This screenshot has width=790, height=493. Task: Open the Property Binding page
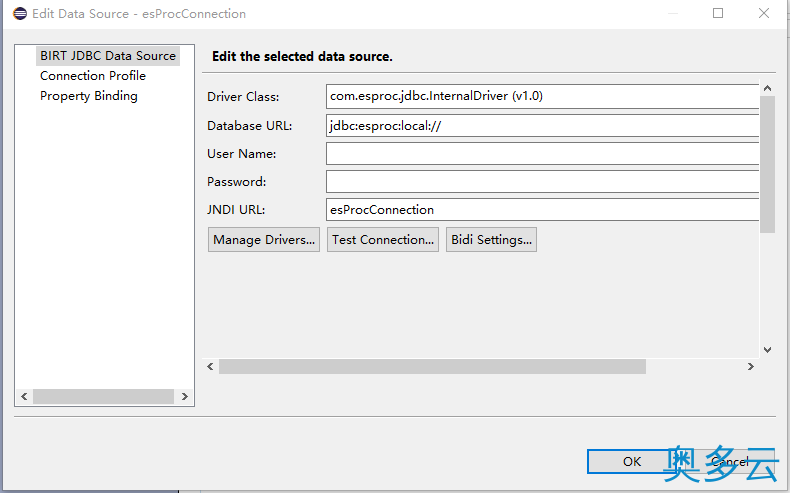pos(89,96)
